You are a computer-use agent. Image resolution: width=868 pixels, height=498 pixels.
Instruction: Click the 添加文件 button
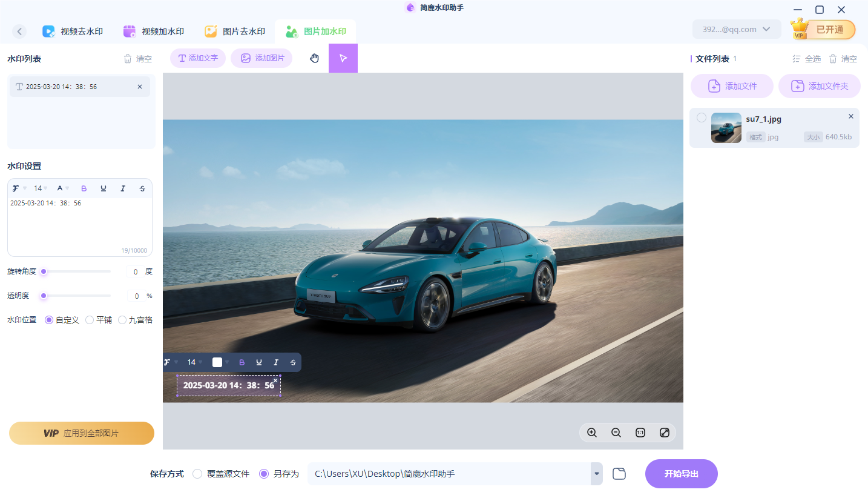pyautogui.click(x=732, y=86)
